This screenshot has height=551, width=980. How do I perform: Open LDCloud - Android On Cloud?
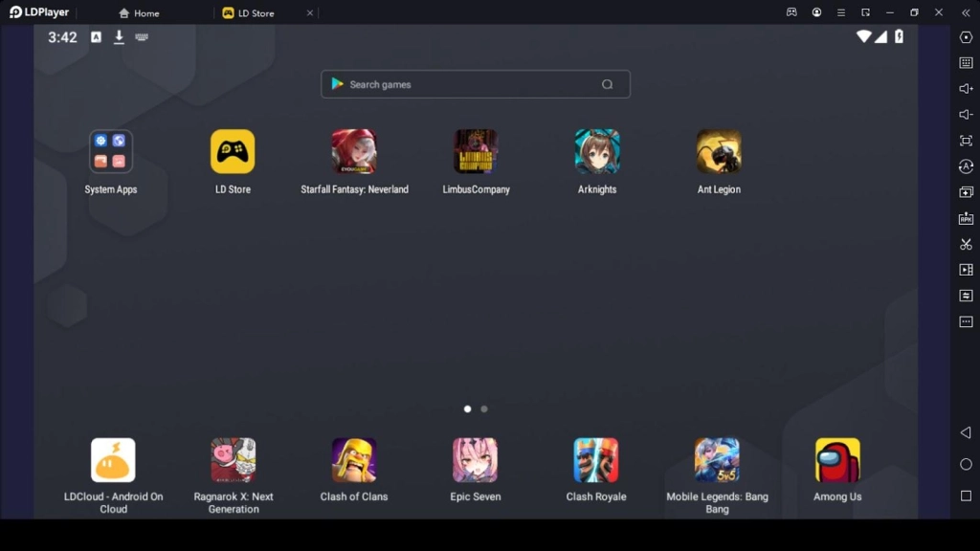113,460
